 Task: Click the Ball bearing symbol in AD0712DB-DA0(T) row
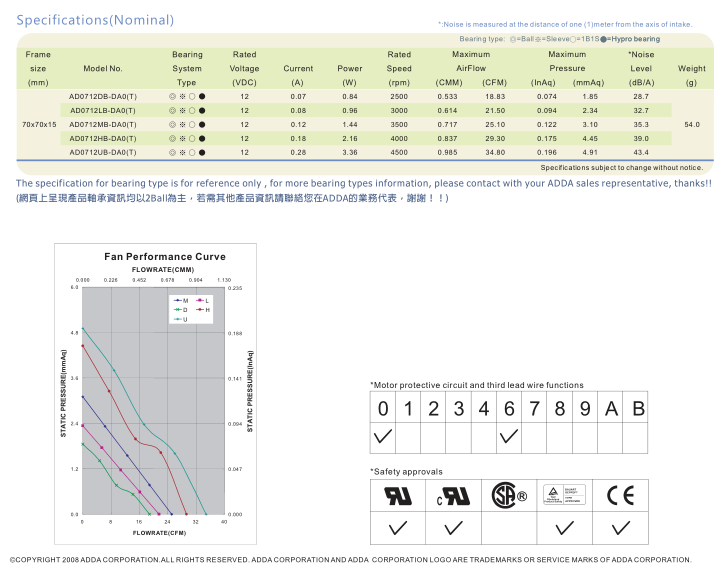[x=172, y=97]
